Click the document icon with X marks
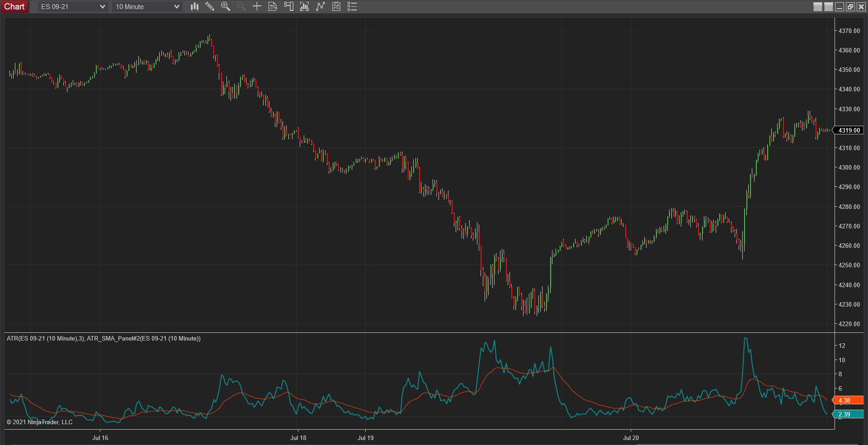This screenshot has width=868, height=445. [336, 6]
